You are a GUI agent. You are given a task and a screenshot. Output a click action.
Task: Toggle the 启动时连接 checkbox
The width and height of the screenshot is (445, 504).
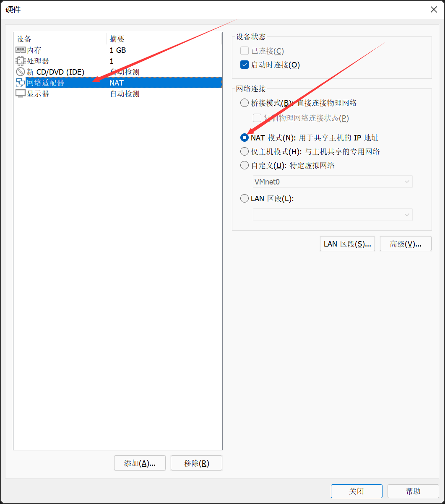coord(245,65)
